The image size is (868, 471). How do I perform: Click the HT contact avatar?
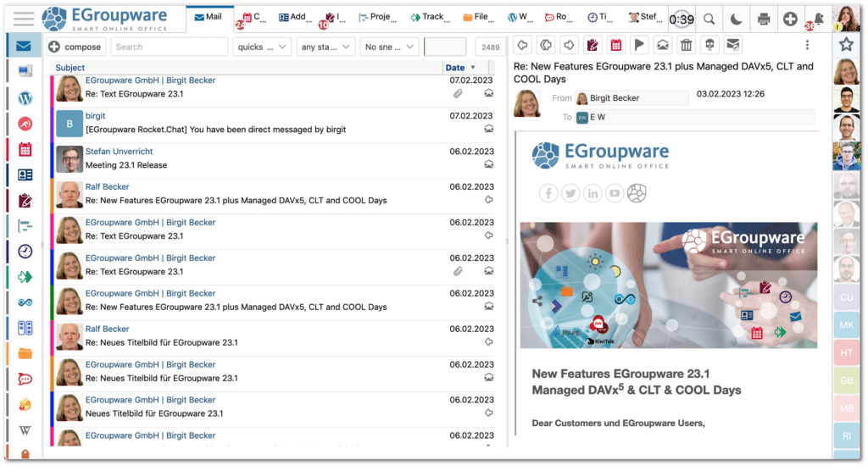point(847,352)
